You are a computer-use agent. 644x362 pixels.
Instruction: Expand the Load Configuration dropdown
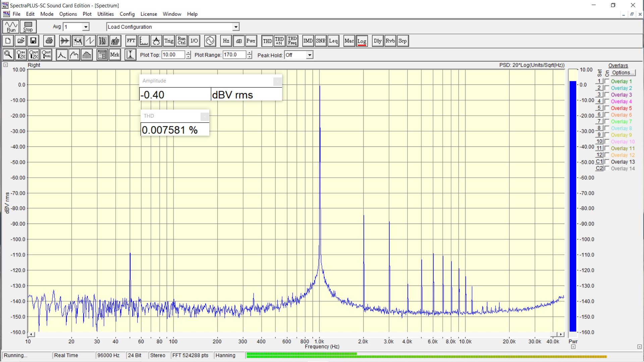click(x=236, y=27)
